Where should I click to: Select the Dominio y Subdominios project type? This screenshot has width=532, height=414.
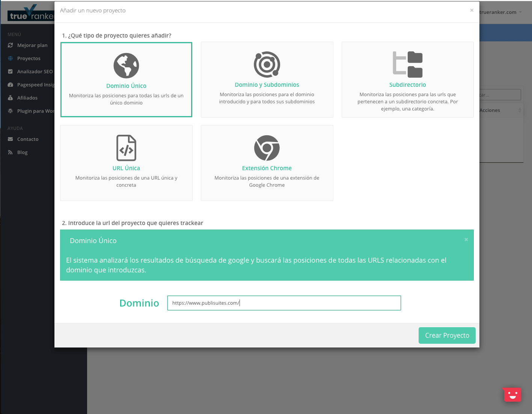(x=267, y=80)
